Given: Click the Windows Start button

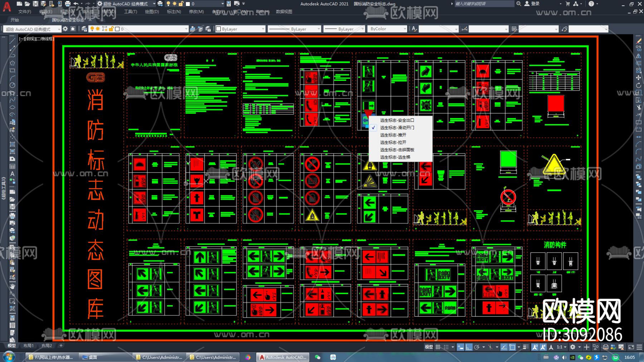Looking at the screenshot, I should click(9, 357).
